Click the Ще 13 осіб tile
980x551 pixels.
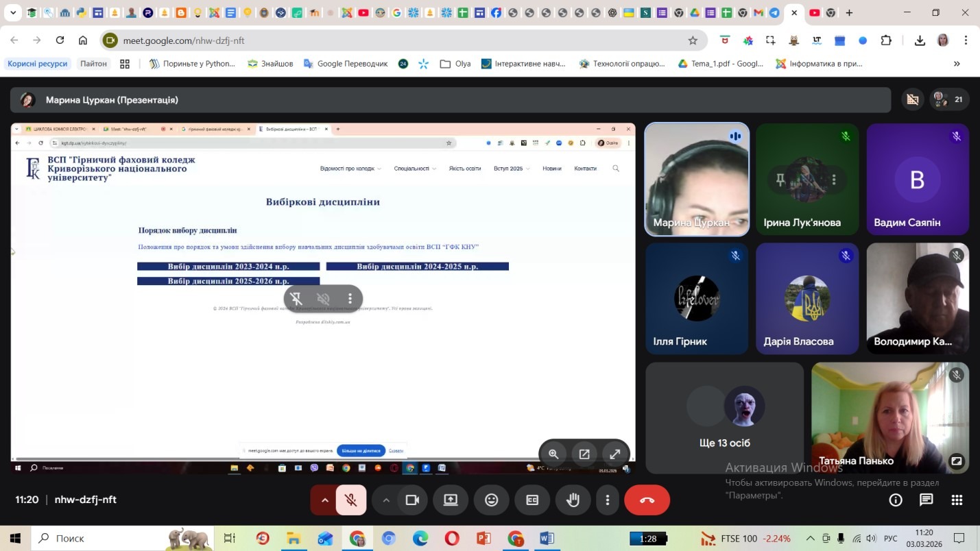(x=724, y=418)
